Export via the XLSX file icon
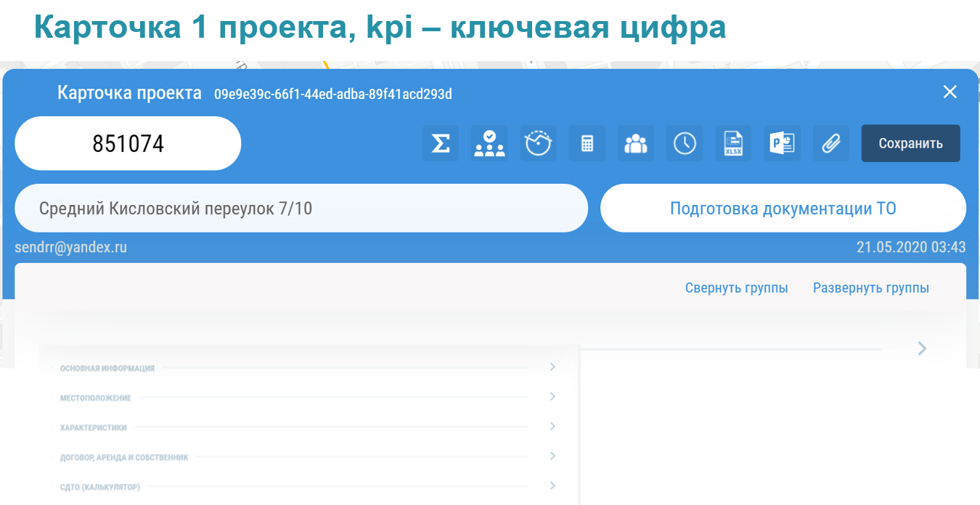 pos(733,143)
